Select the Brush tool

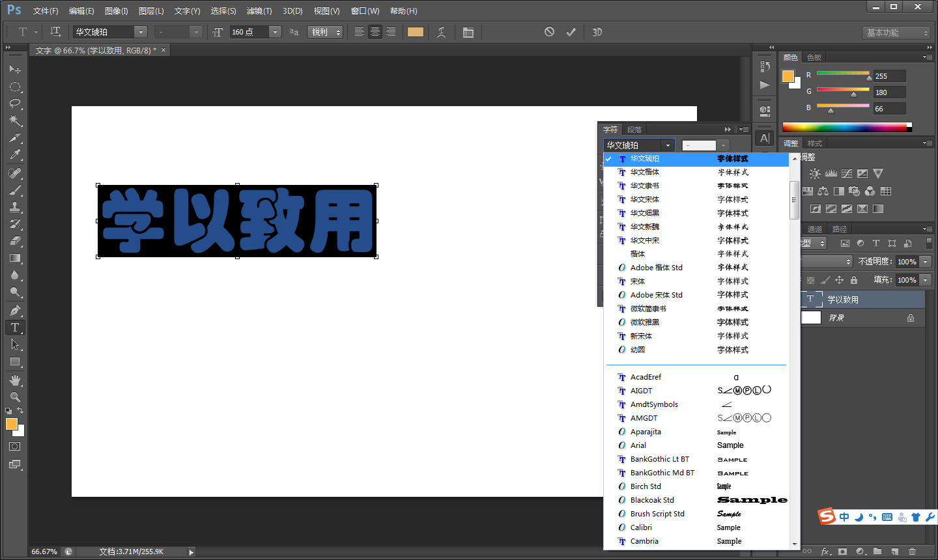tap(15, 190)
